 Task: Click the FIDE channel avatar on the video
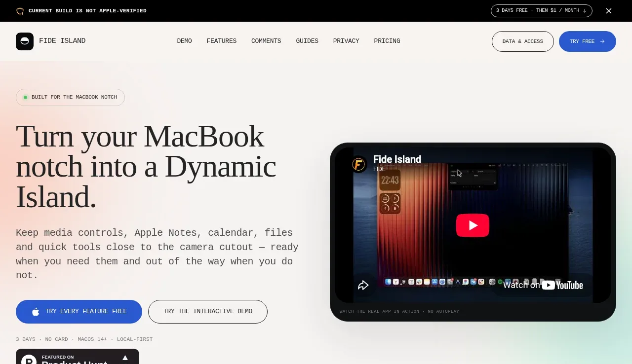359,164
